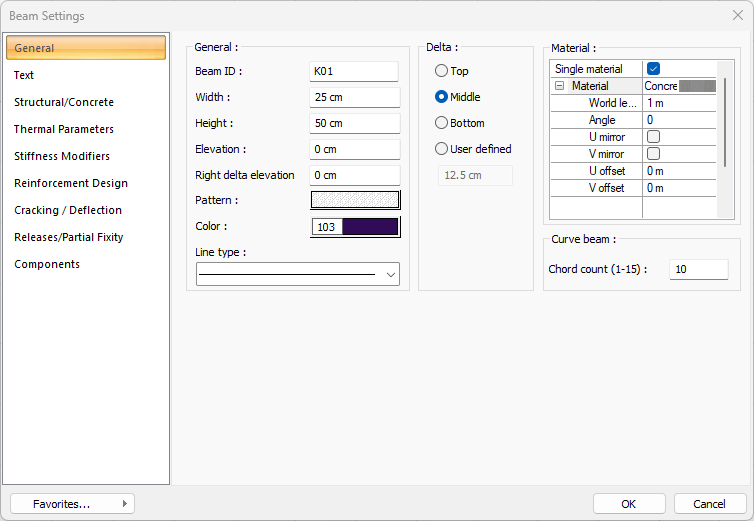Switch to Reinforcement Design section
The height and width of the screenshot is (521, 754).
(70, 183)
